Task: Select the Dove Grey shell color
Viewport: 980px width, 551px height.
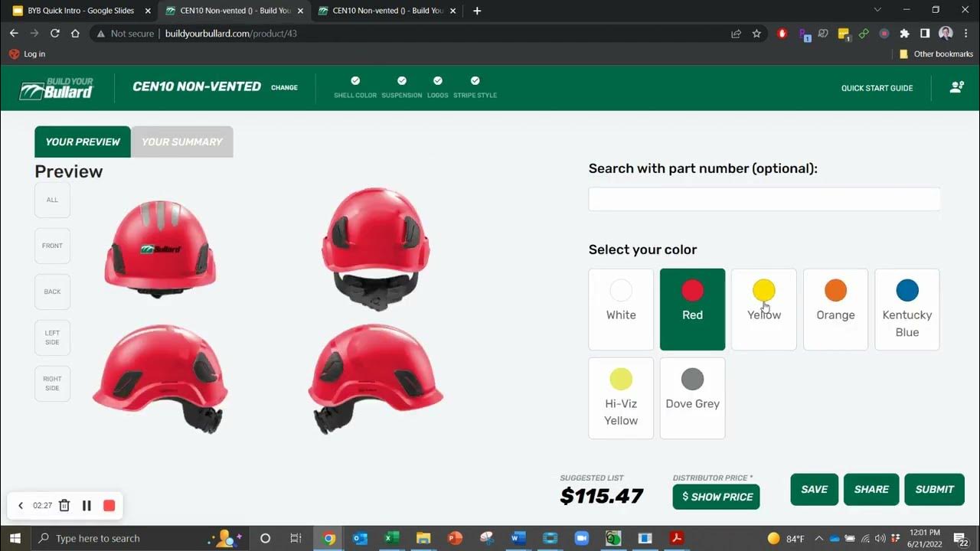Action: 692,398
